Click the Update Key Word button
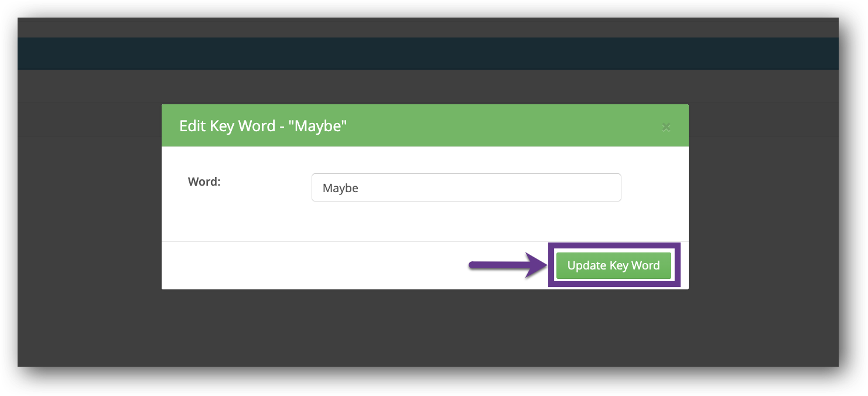Viewport: 868px width, 396px height. pos(613,265)
